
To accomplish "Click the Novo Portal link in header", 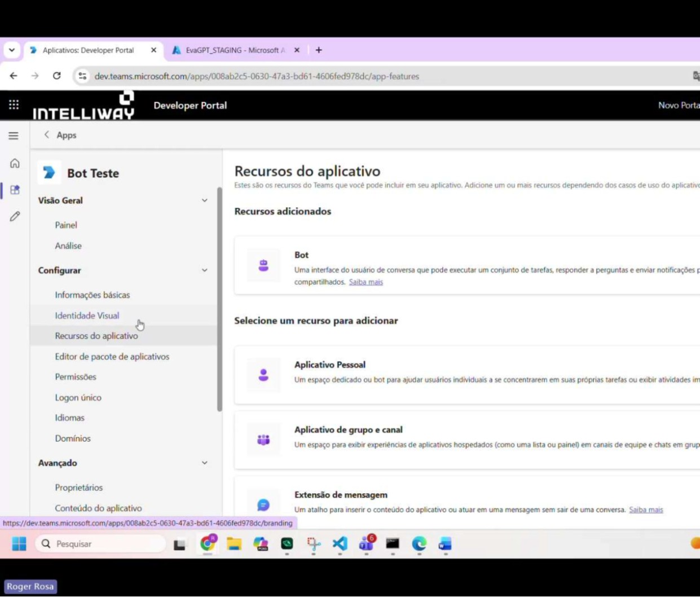I will pyautogui.click(x=679, y=106).
